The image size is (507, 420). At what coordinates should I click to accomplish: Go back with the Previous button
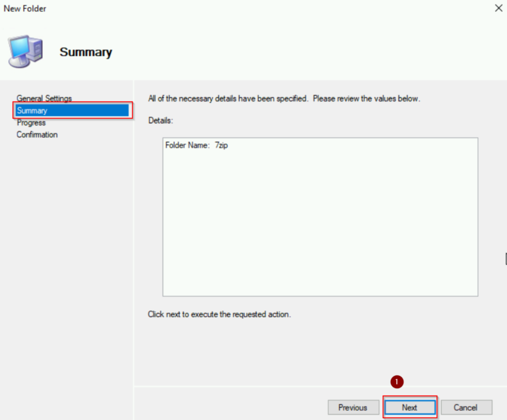coord(353,407)
